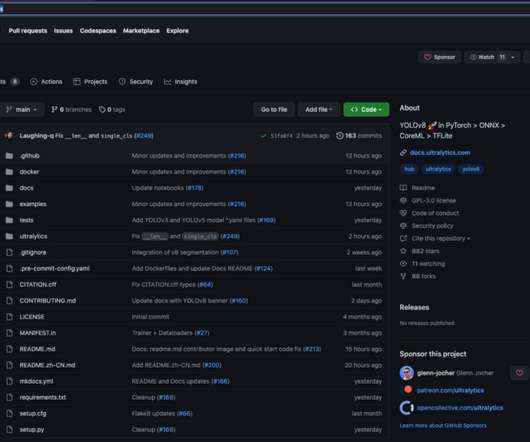
Task: Click the commit history clock icon
Action: (x=339, y=136)
